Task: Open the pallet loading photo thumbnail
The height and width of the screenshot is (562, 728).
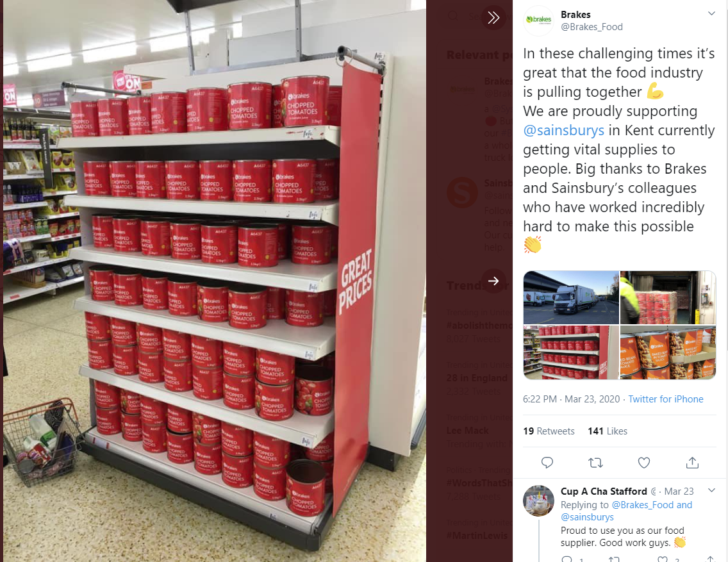Action: point(668,297)
